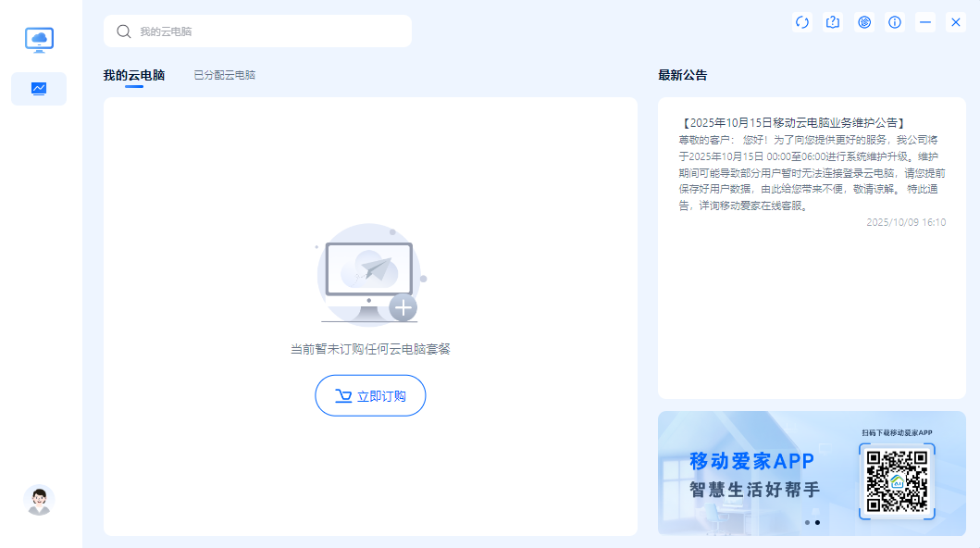Open the help guide icon
The width and height of the screenshot is (980, 548).
pyautogui.click(x=833, y=22)
